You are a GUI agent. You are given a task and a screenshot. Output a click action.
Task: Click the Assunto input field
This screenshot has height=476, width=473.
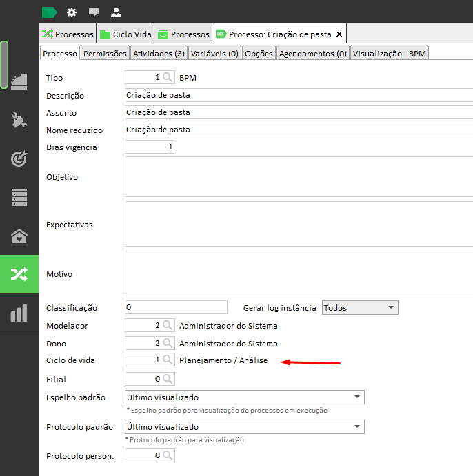(x=299, y=112)
